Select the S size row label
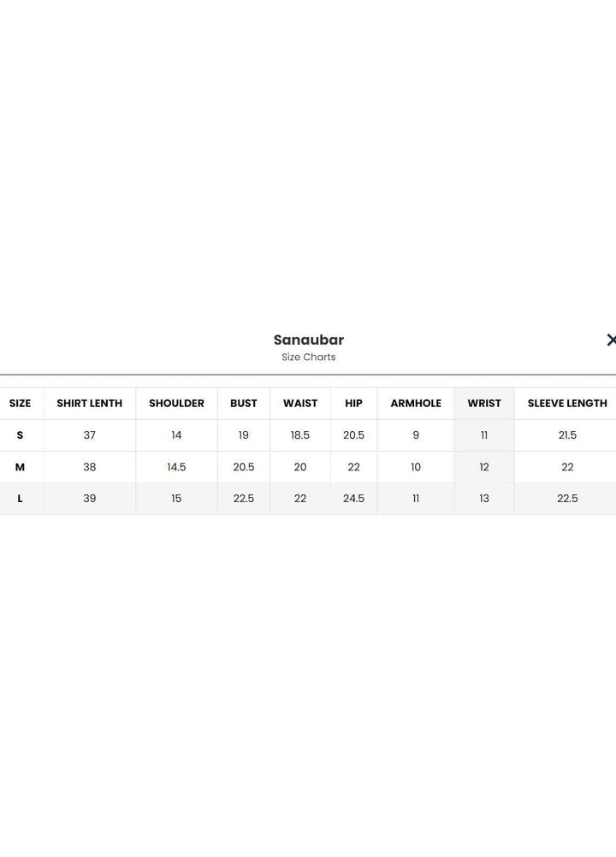The height and width of the screenshot is (857, 616). click(x=20, y=435)
